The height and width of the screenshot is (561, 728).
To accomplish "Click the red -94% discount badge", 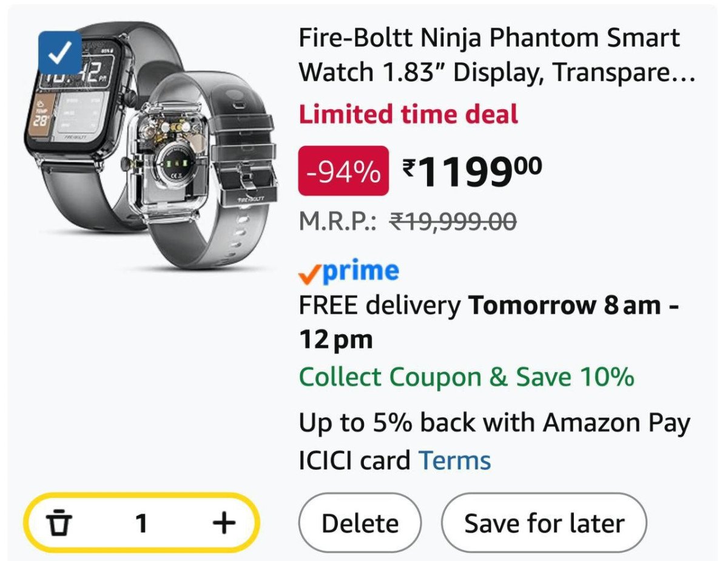I will pyautogui.click(x=343, y=171).
